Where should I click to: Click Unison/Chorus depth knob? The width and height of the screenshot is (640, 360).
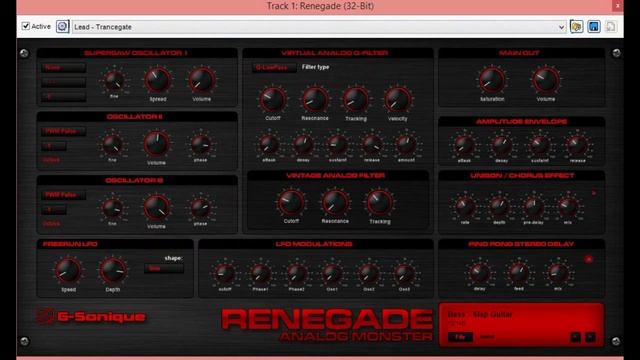tap(499, 206)
